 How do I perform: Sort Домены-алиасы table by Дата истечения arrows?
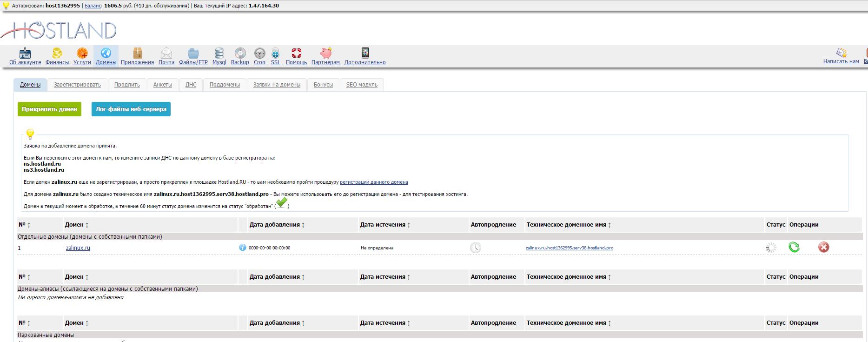point(409,277)
